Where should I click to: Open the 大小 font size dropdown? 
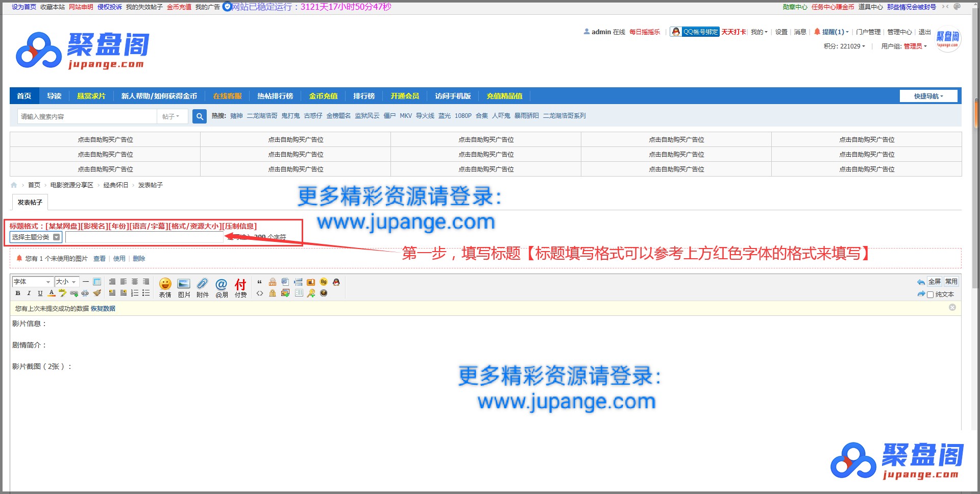tap(66, 282)
